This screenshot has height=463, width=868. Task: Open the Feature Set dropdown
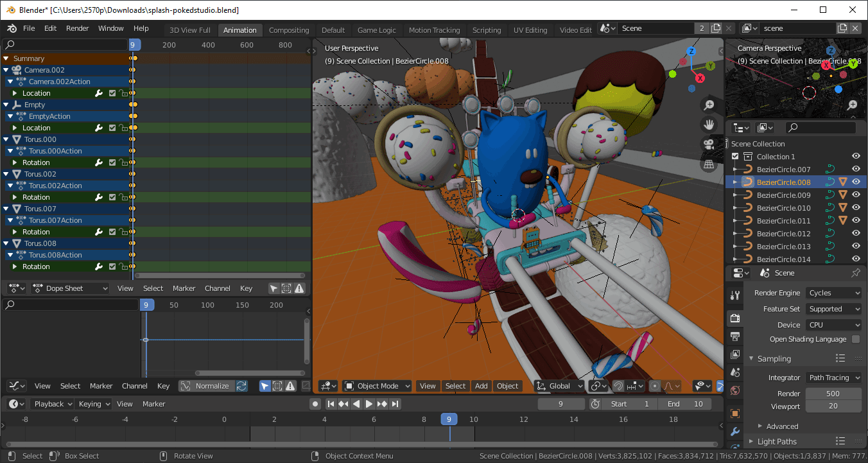[x=833, y=309]
